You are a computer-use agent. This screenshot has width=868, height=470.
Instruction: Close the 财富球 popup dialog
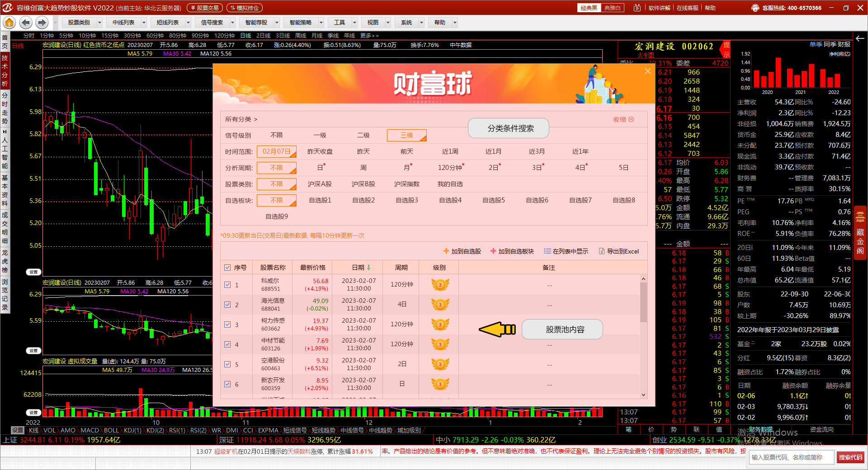(x=647, y=71)
